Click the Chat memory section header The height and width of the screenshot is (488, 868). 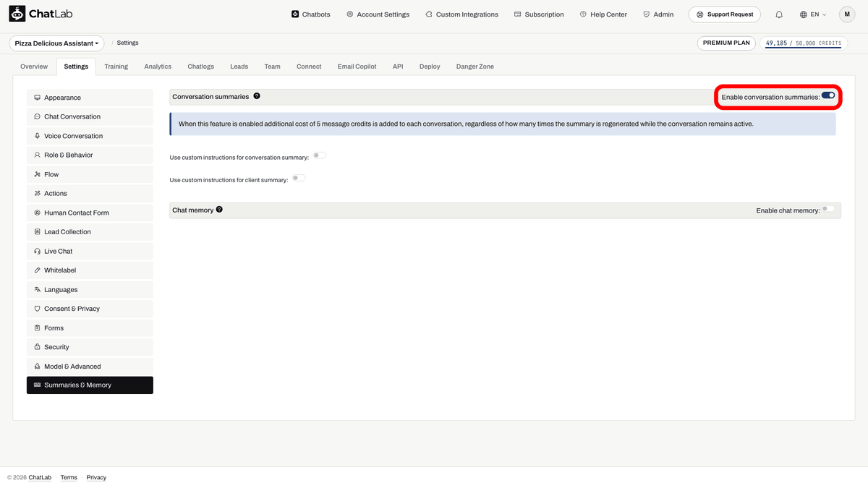pyautogui.click(x=193, y=210)
